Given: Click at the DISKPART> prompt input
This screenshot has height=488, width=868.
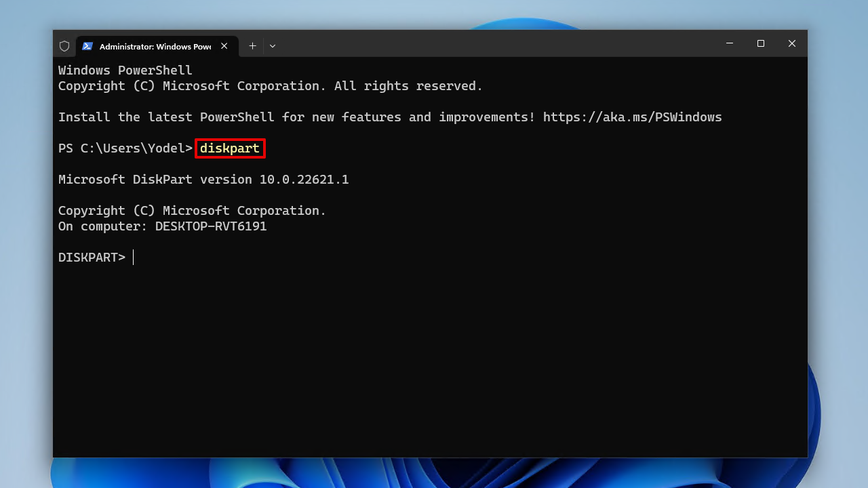Looking at the screenshot, I should coord(134,258).
